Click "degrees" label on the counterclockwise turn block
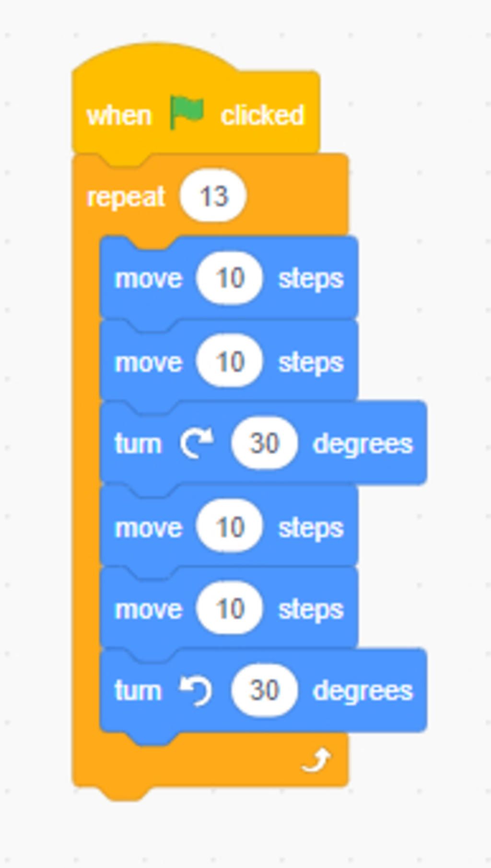491x868 pixels. click(363, 692)
